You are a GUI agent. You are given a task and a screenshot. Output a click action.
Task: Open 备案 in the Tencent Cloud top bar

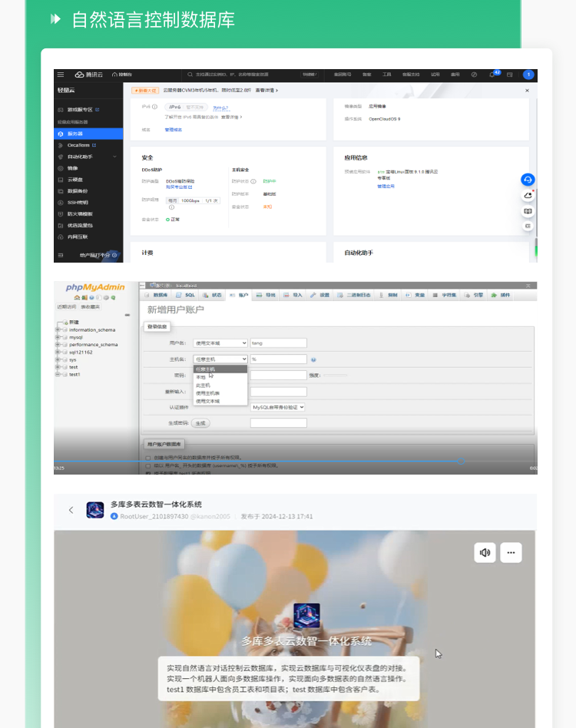click(366, 74)
